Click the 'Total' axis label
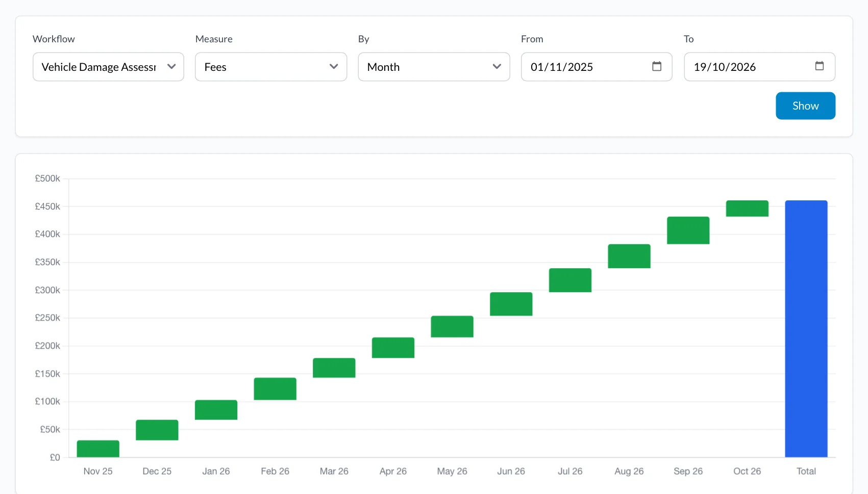 pos(806,472)
